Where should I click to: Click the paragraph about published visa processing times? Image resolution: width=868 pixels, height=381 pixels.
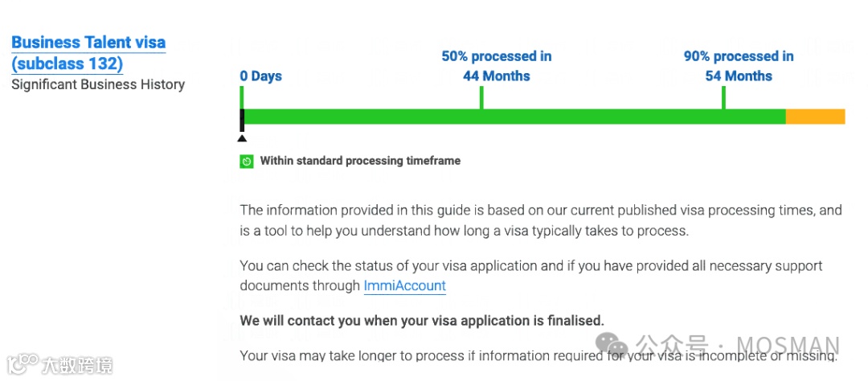[540, 220]
